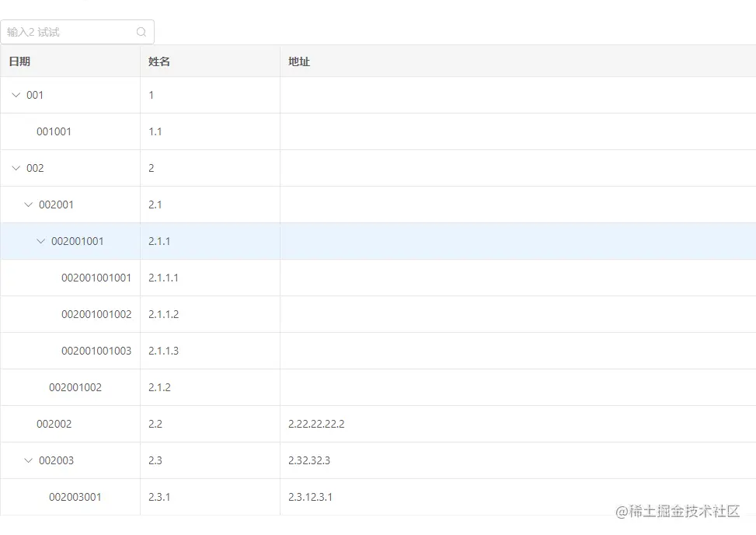Select row 002001001001

pos(96,278)
